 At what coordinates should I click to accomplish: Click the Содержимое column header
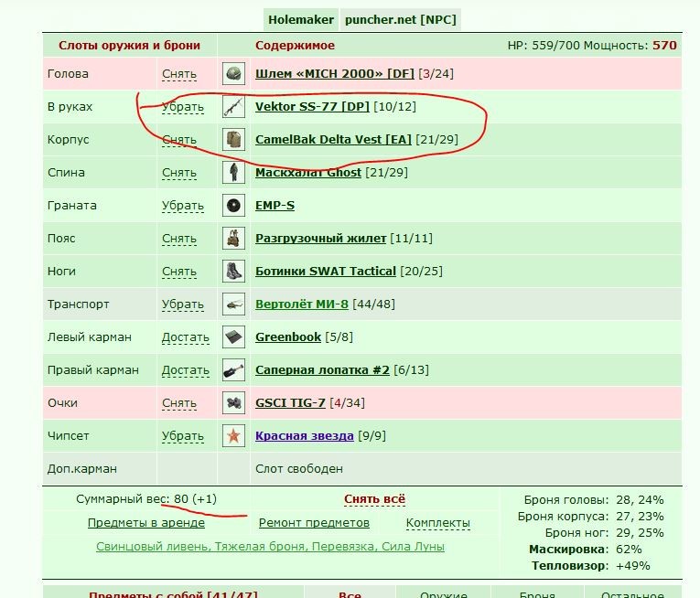click(295, 46)
